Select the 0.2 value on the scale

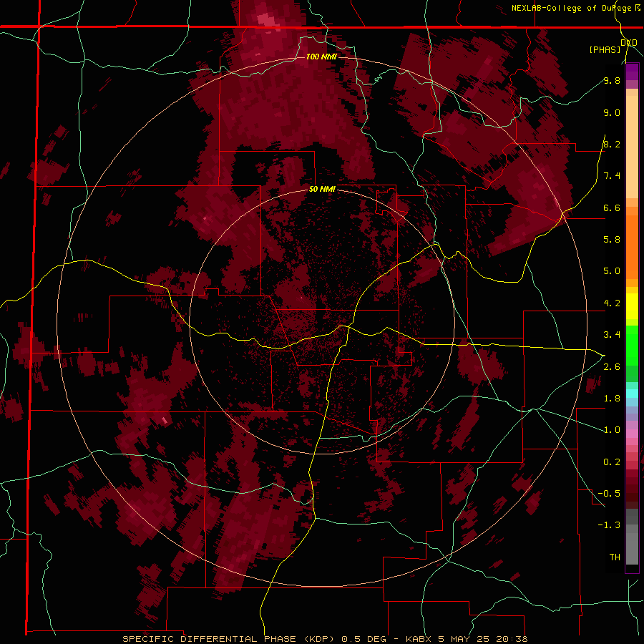pyautogui.click(x=612, y=462)
